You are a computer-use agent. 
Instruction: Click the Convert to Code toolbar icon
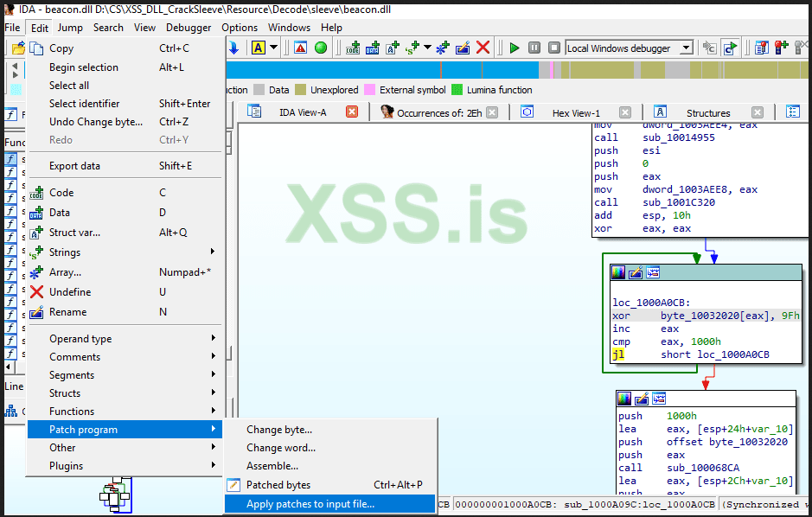tap(353, 48)
